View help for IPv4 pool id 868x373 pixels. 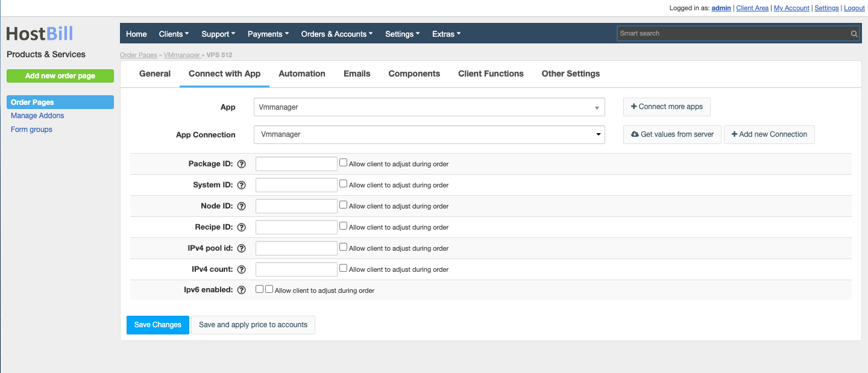click(241, 248)
